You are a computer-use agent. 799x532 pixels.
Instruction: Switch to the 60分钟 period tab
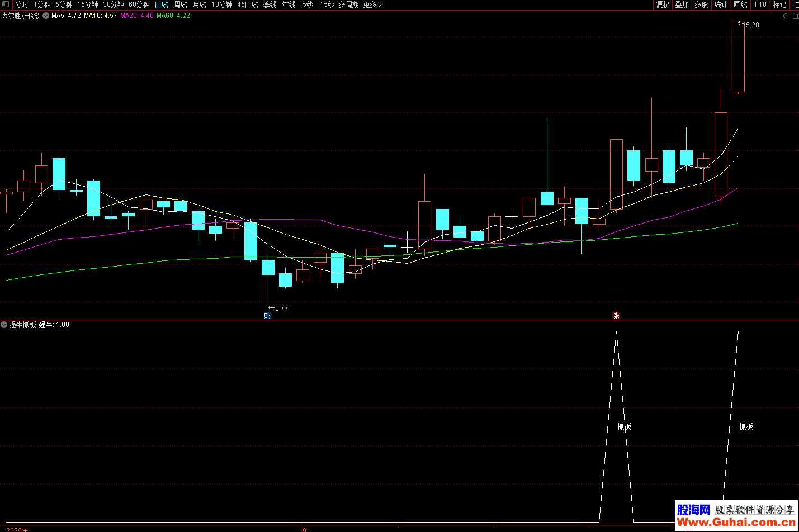point(139,4)
